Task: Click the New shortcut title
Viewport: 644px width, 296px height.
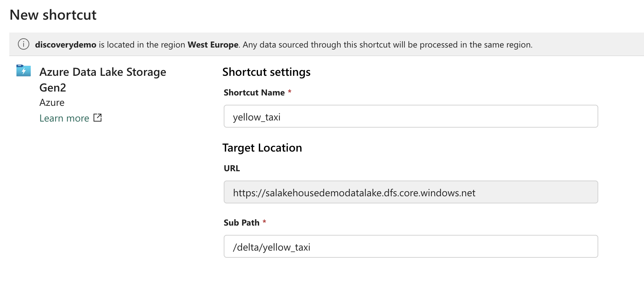Action: 53,15
